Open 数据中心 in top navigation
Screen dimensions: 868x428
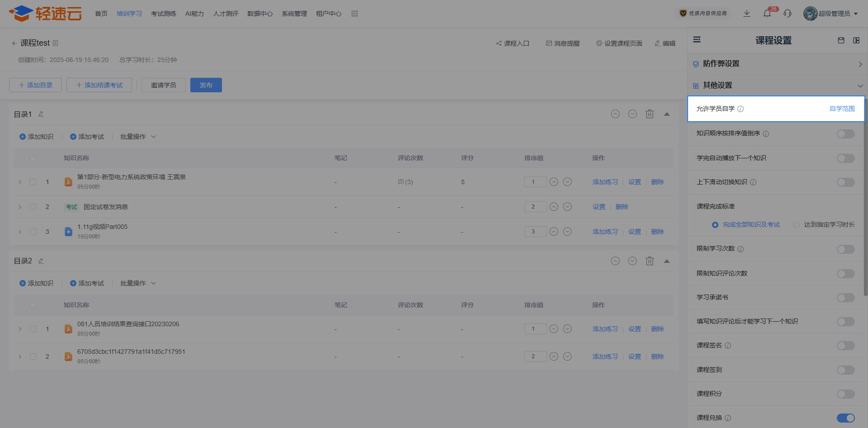260,14
